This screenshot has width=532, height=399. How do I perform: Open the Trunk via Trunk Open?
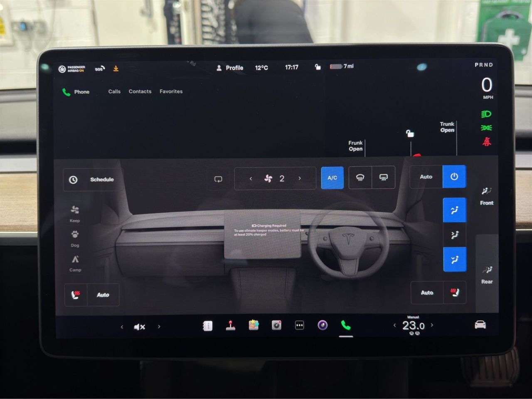coord(447,127)
